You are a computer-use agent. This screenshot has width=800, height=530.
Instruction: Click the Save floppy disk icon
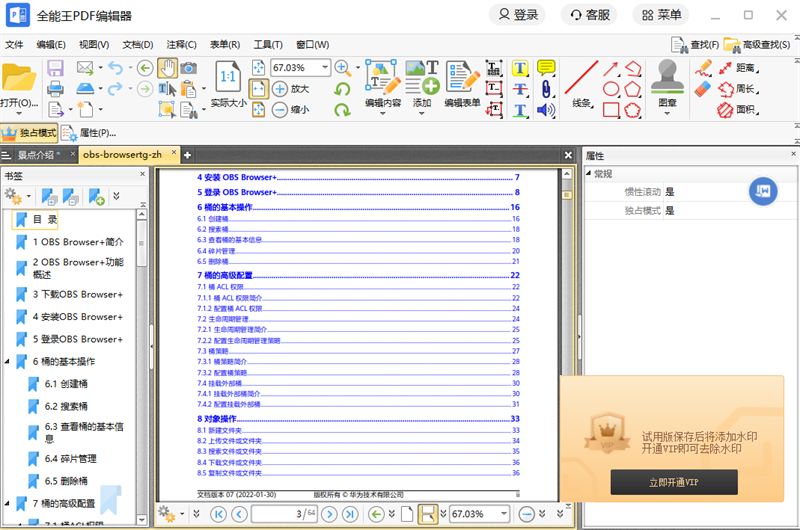point(55,67)
